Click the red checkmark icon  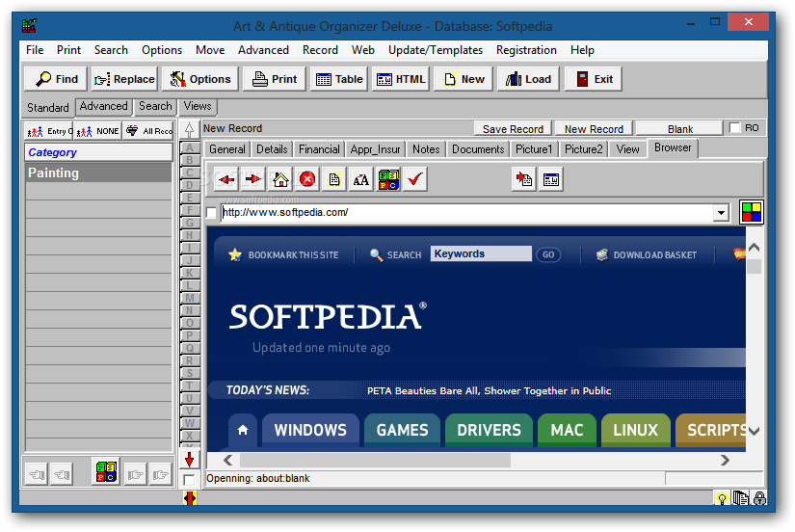point(415,179)
